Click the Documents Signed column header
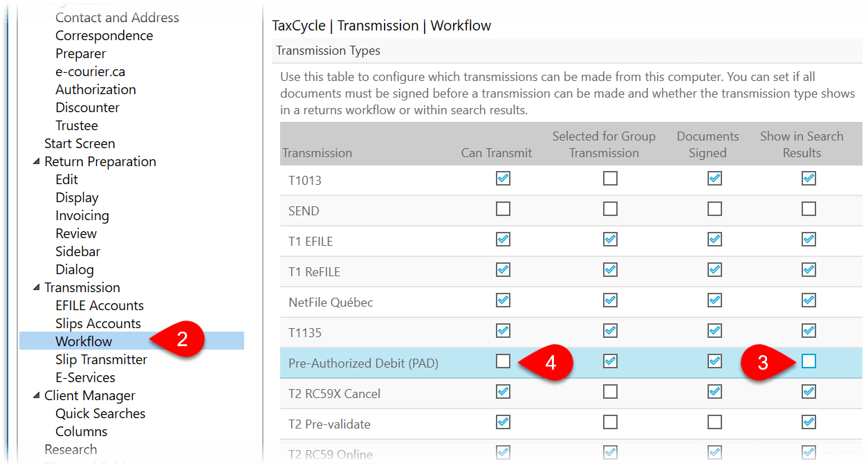The width and height of the screenshot is (868, 468). point(708,145)
